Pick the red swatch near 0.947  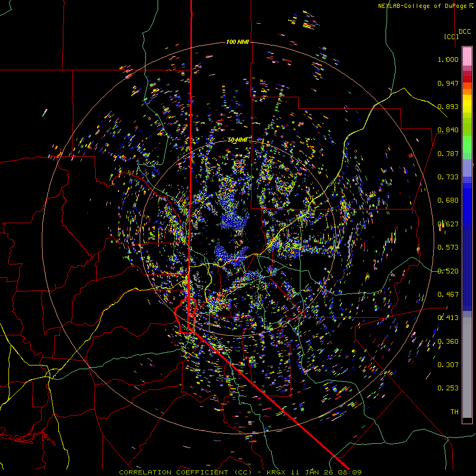click(x=467, y=79)
